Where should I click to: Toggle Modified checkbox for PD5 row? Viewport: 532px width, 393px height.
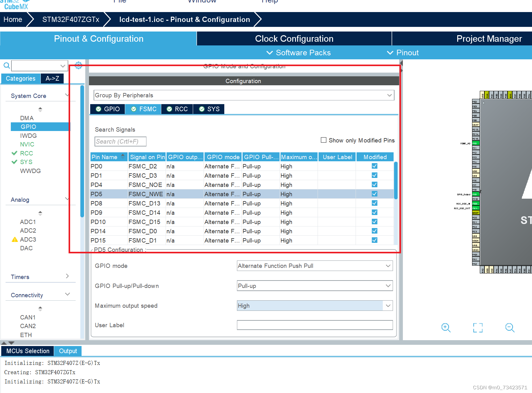pyautogui.click(x=374, y=194)
